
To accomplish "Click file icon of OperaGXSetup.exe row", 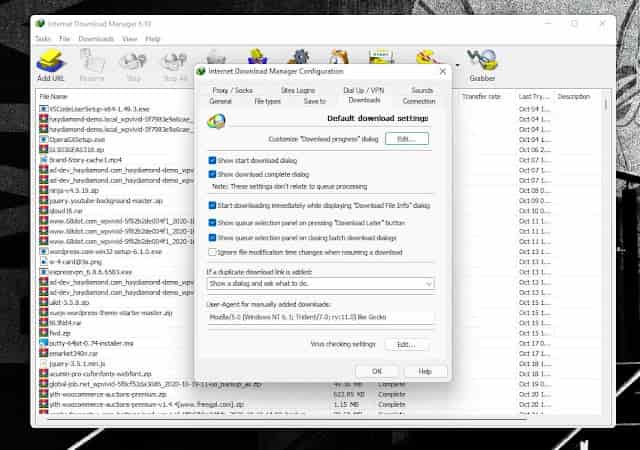I will pyautogui.click(x=44, y=140).
